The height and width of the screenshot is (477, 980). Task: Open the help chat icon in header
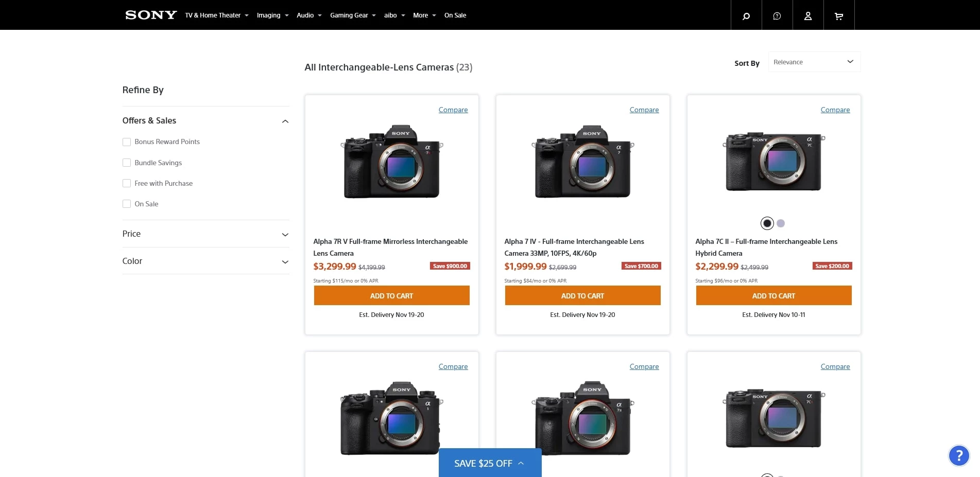pyautogui.click(x=777, y=15)
